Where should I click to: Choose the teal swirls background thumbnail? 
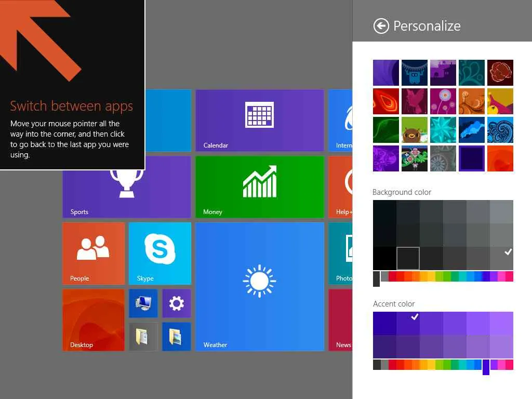(x=472, y=73)
